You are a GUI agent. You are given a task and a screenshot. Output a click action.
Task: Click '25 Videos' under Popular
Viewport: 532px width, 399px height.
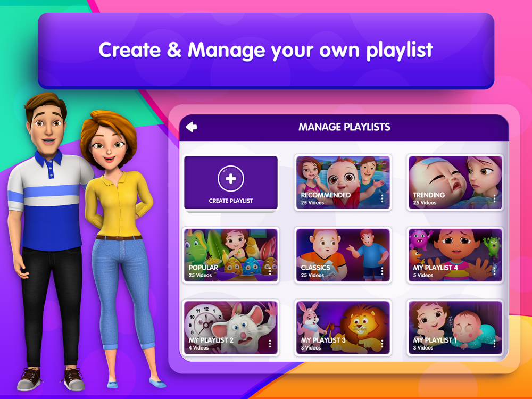coord(200,275)
